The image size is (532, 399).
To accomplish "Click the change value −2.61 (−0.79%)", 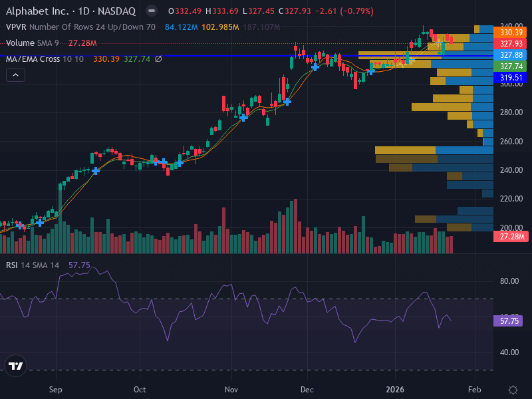I will pos(344,11).
